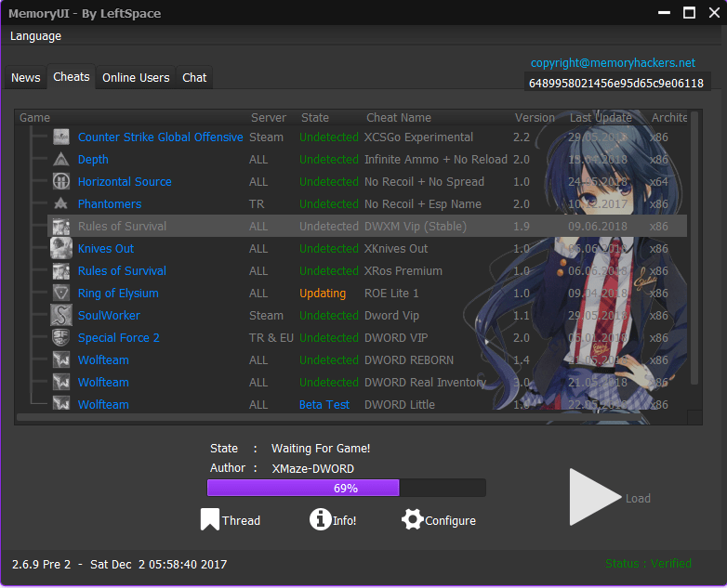Click cheat name XRos Premium
The image size is (727, 588).
point(403,270)
